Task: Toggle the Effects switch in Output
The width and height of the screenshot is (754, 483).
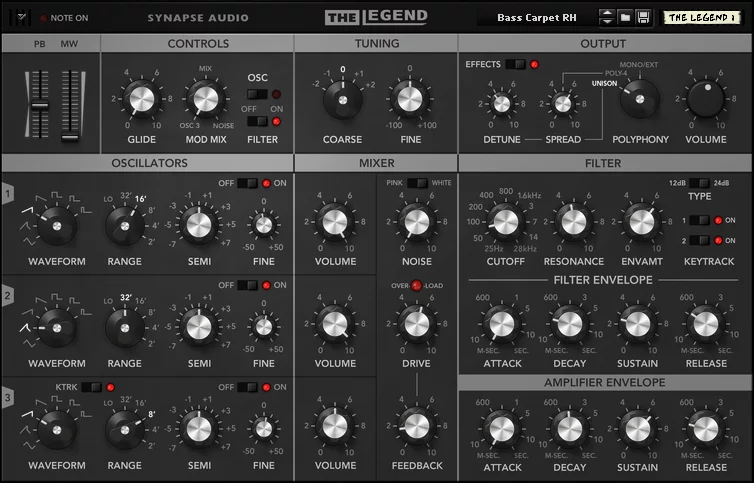Action: tap(515, 64)
